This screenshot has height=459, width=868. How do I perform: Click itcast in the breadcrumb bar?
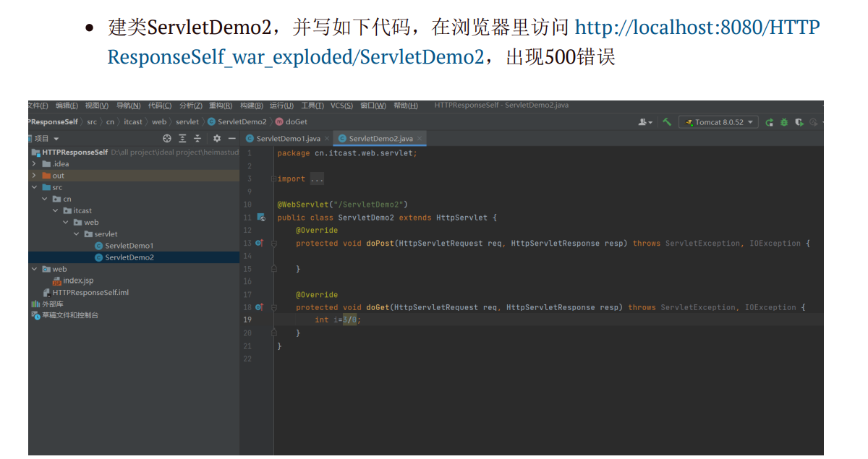133,122
